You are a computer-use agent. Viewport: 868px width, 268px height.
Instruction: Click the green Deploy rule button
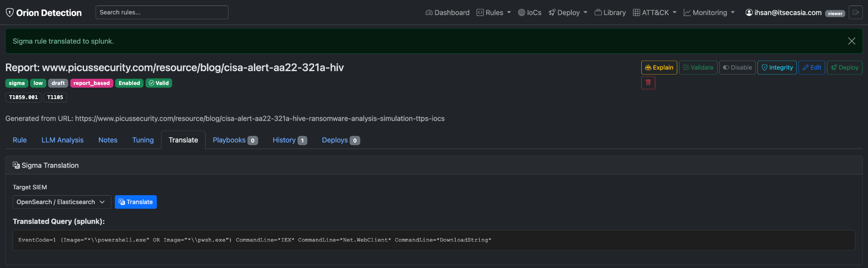(844, 67)
